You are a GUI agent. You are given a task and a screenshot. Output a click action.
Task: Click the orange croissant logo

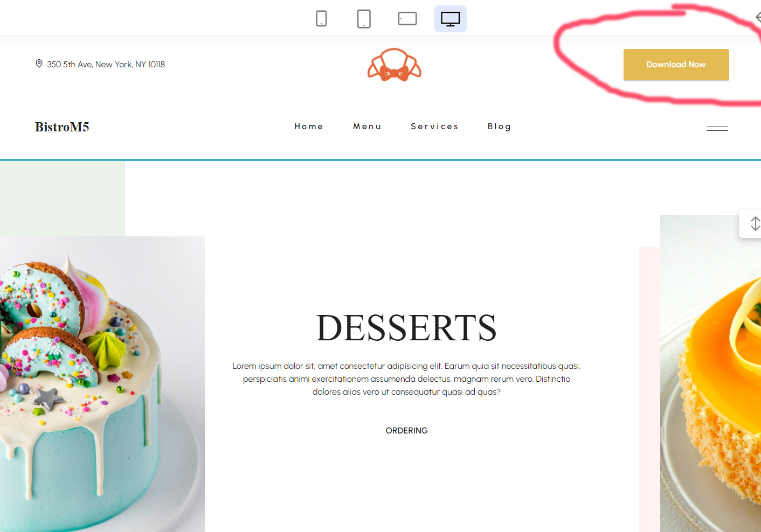[395, 65]
